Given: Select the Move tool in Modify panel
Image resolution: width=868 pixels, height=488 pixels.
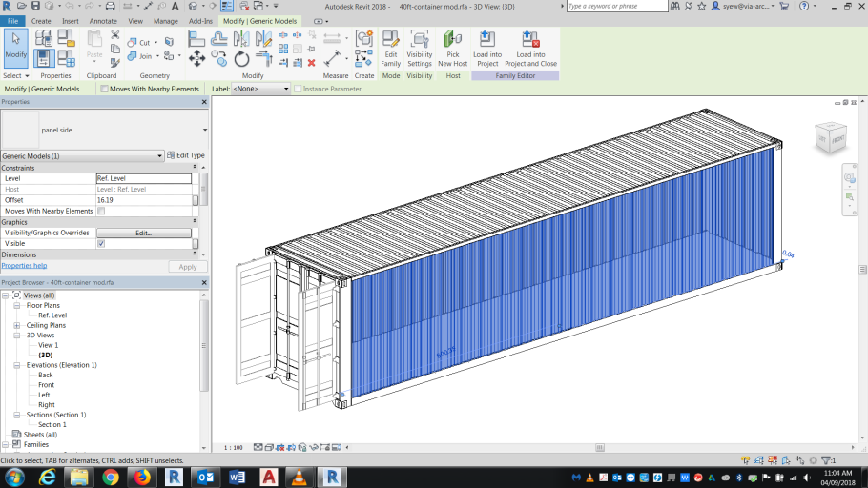Looking at the screenshot, I should (196, 59).
